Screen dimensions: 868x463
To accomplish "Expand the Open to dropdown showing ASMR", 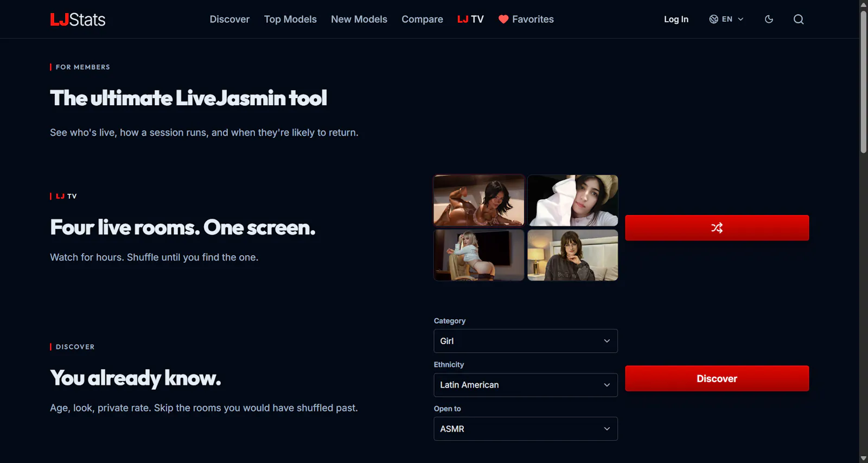I will click(x=526, y=429).
